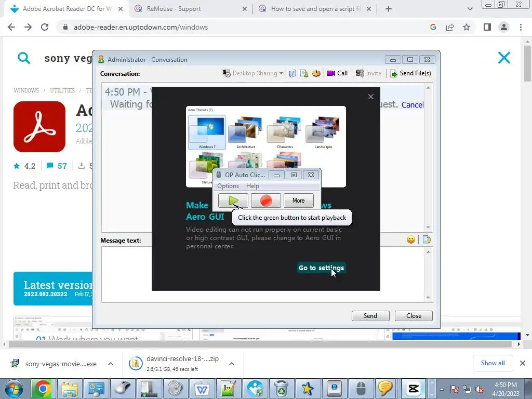Click the notebook history icon in Conversation toolbar

click(292, 73)
